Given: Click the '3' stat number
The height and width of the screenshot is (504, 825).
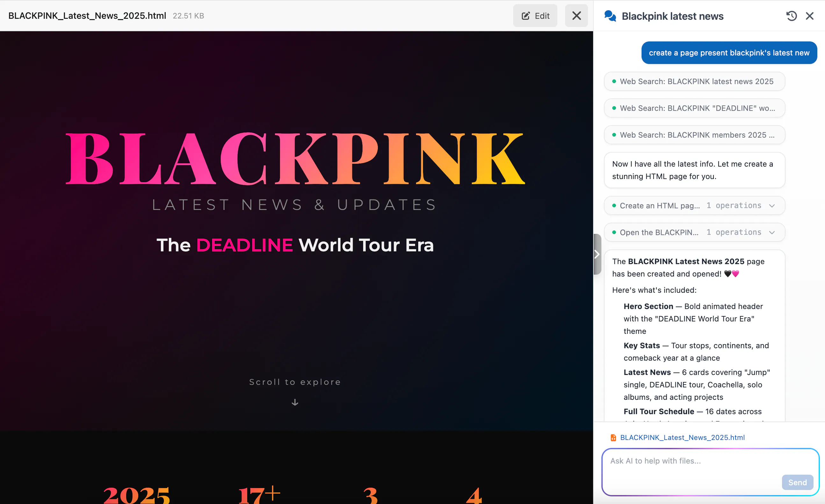Looking at the screenshot, I should click(x=371, y=496).
